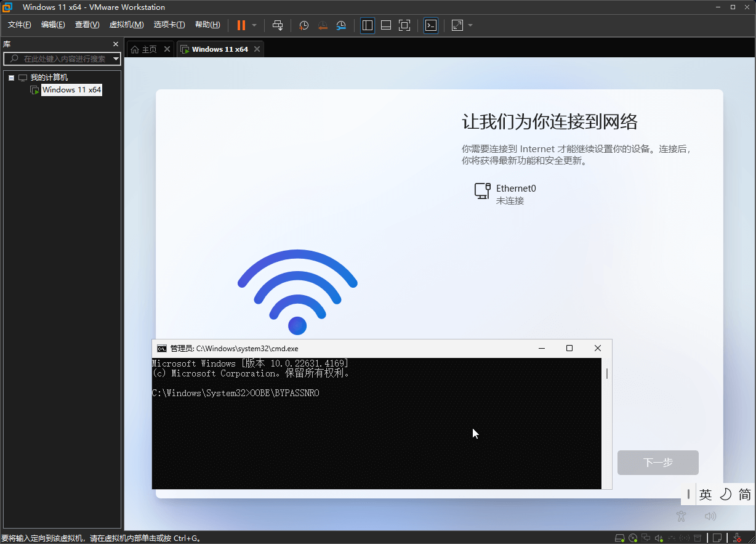Click the cmd.exe title bar icon
The image size is (756, 544).
[x=162, y=349]
